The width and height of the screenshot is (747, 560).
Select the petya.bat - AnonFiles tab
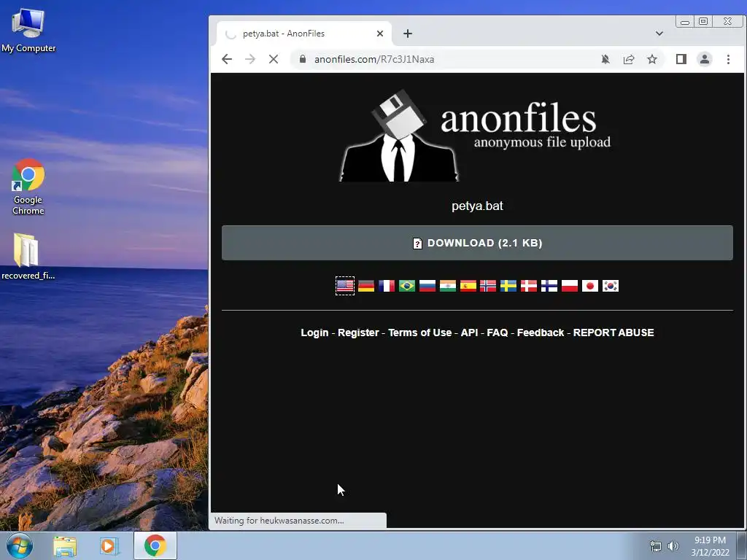tap(304, 34)
